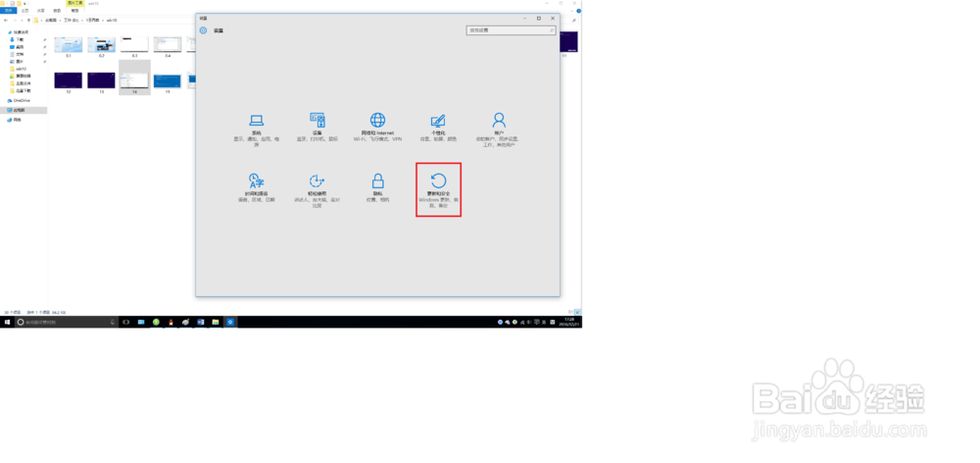Open Update & Security (更新和安全) icon
Viewport: 980px width, 463px height.
[438, 181]
